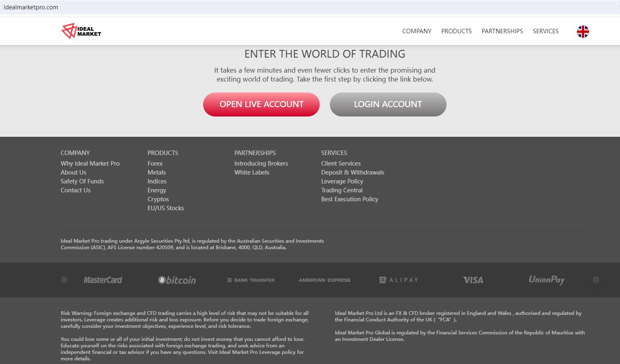Go to next payment methods in carousel
Image resolution: width=620 pixels, height=364 pixels.
(x=596, y=280)
